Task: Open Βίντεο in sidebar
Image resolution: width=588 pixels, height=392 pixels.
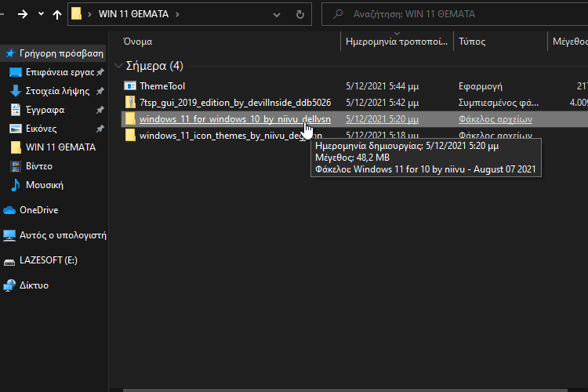Action: [x=39, y=165]
